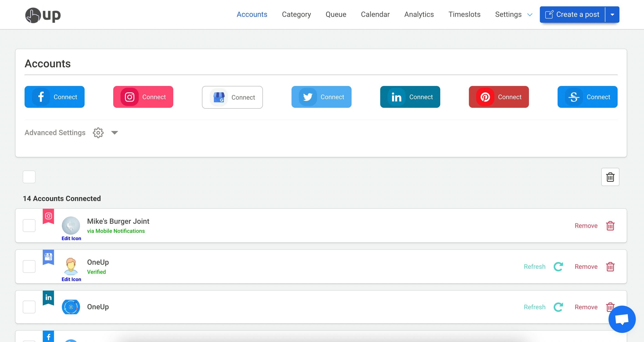Click trash icon for OneUp Verified account

click(x=610, y=267)
